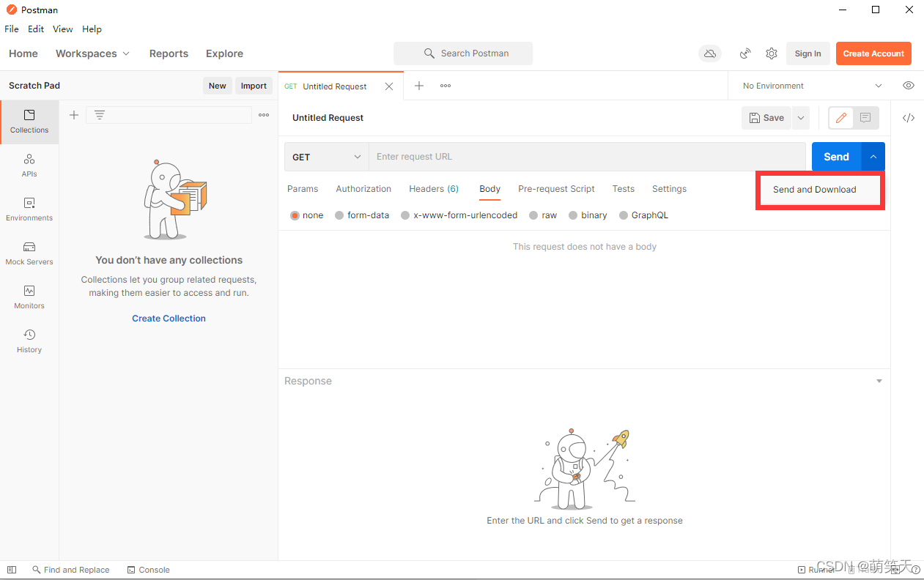Click the plus icon to open a new tab

419,86
